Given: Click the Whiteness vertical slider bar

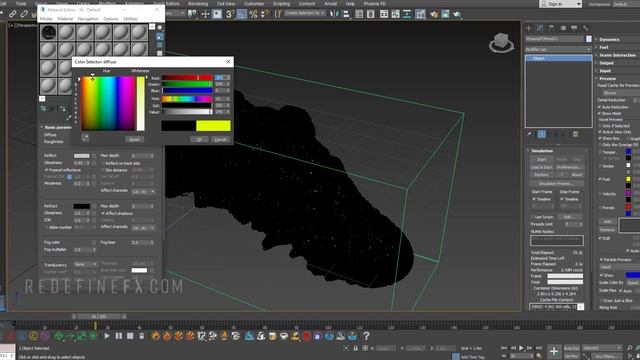Looking at the screenshot, I should coord(140,103).
